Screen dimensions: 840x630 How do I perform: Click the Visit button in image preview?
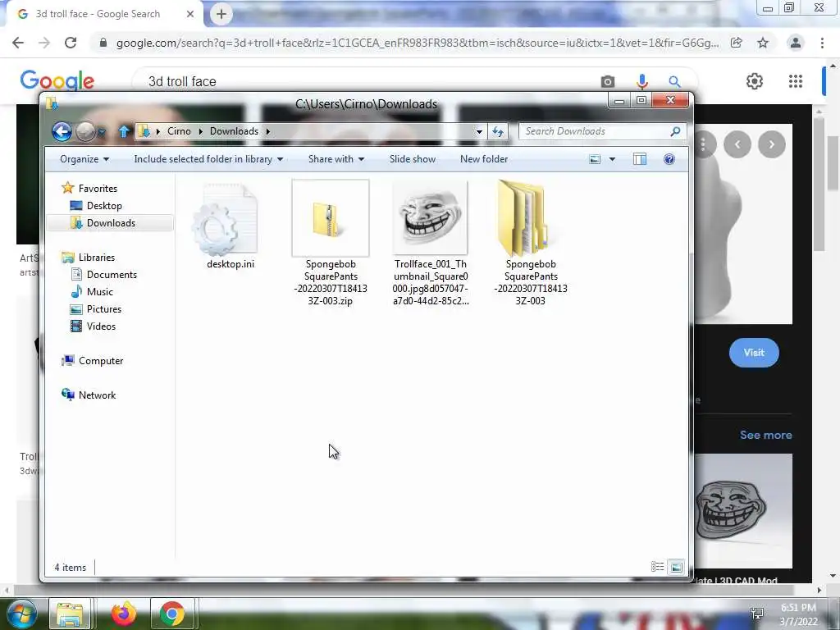(x=754, y=353)
